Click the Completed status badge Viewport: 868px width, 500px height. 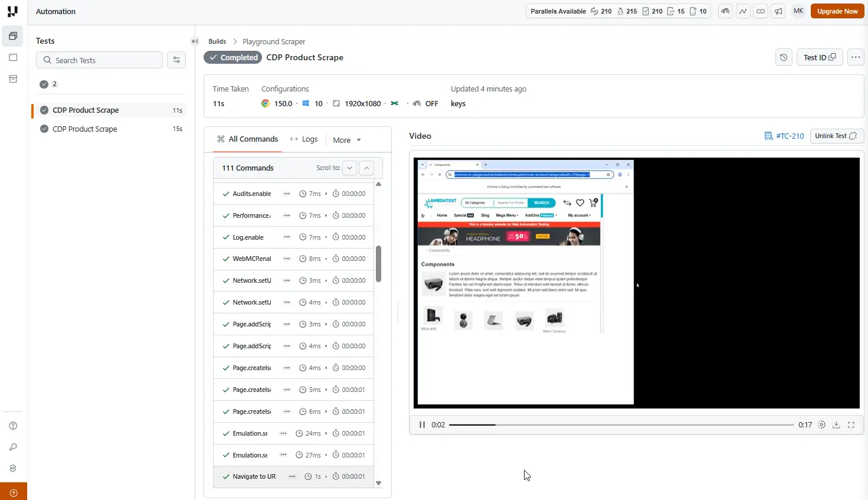pos(232,57)
